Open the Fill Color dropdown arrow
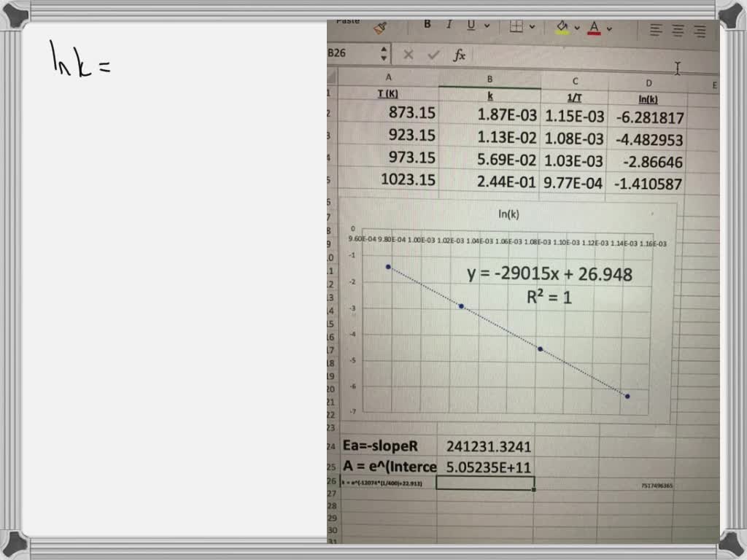Screen dimensions: 747x560 point(576,28)
